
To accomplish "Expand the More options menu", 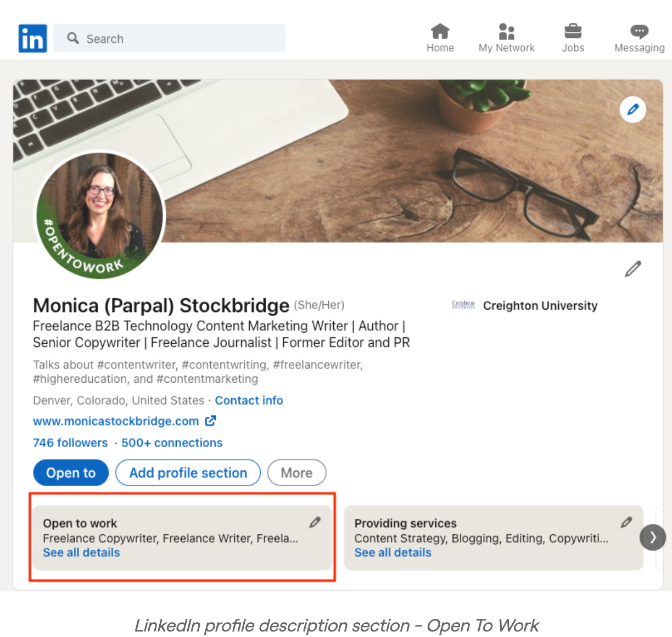I will pos(296,472).
